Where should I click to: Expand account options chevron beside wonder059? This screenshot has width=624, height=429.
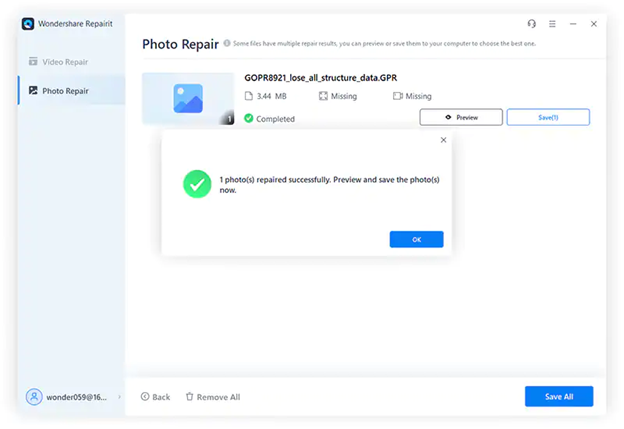120,397
